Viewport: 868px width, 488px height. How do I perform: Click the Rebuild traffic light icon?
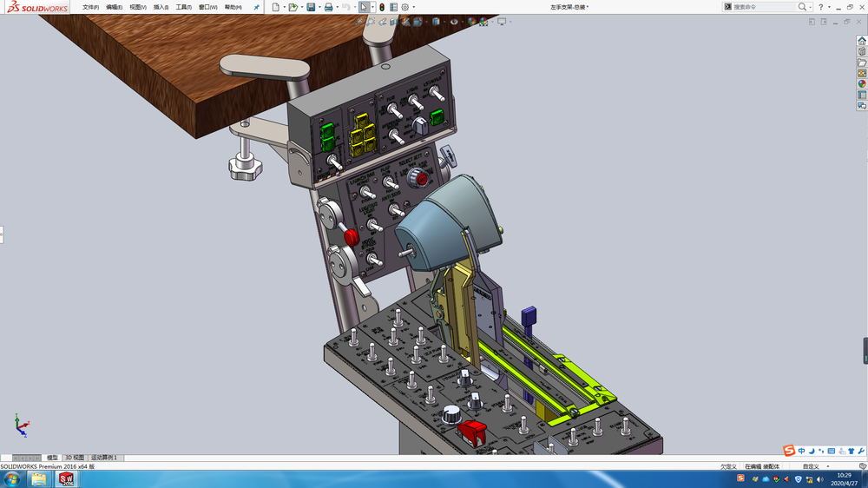click(x=382, y=7)
